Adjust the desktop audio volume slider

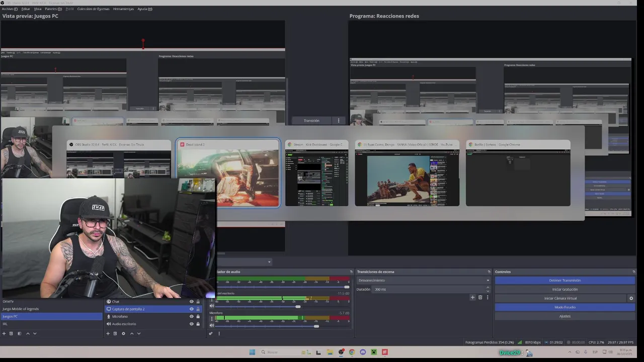[298, 306]
